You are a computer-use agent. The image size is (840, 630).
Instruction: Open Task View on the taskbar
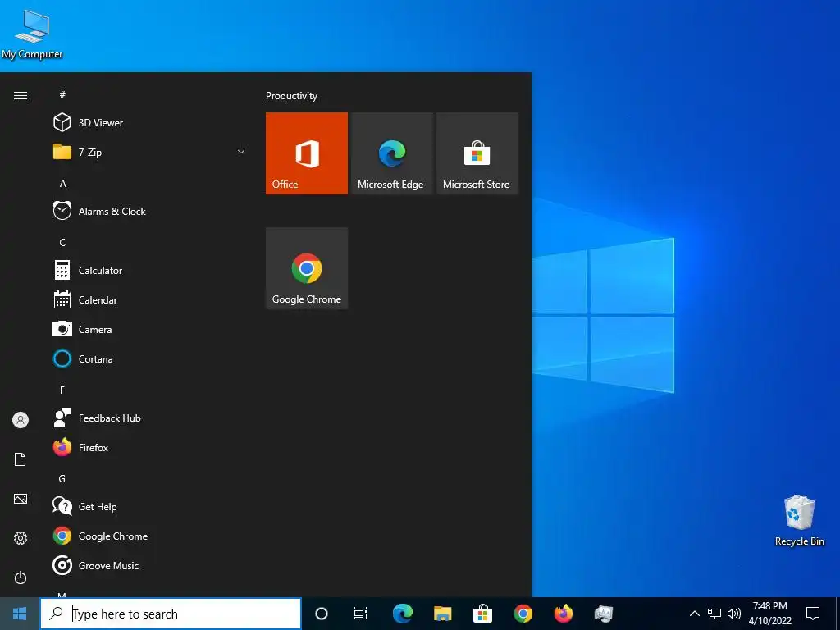(361, 614)
